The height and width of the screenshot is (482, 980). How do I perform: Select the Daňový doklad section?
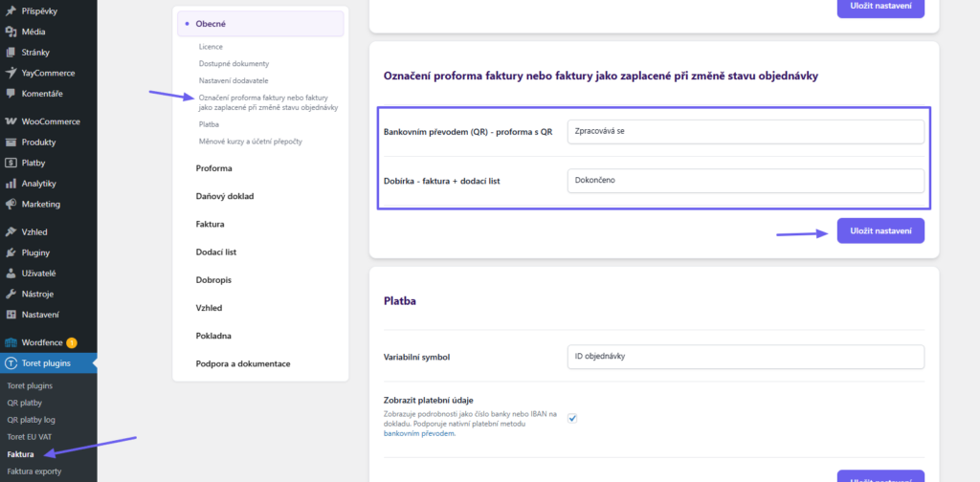click(x=225, y=196)
